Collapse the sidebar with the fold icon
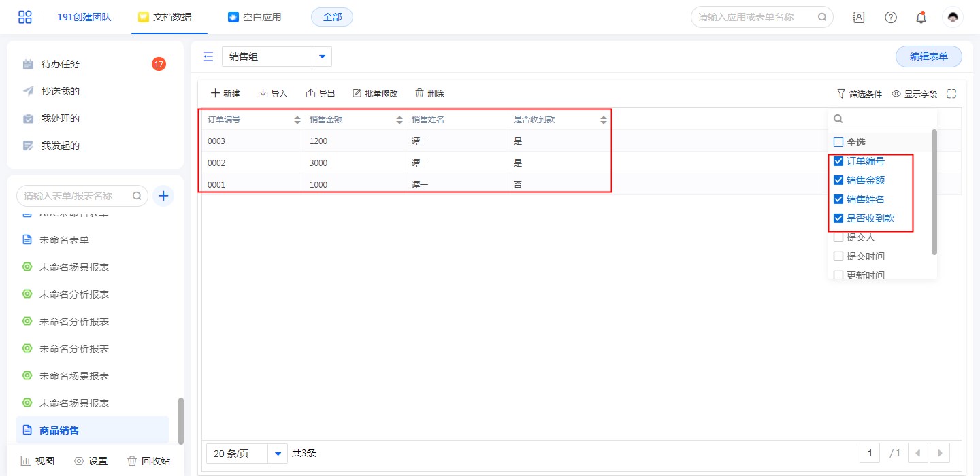 tap(208, 56)
